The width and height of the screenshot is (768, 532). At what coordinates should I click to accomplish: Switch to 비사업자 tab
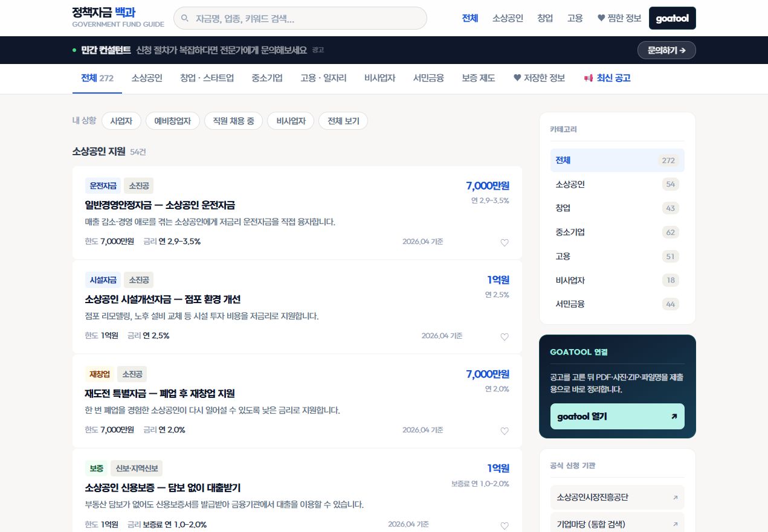pyautogui.click(x=380, y=78)
